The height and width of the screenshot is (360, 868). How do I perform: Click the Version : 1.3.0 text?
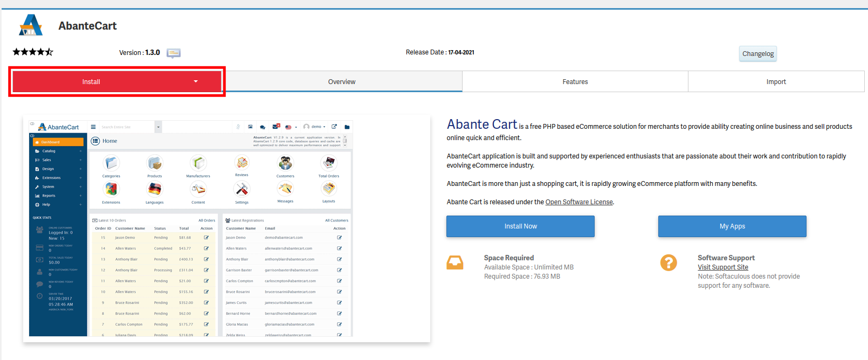pos(140,53)
